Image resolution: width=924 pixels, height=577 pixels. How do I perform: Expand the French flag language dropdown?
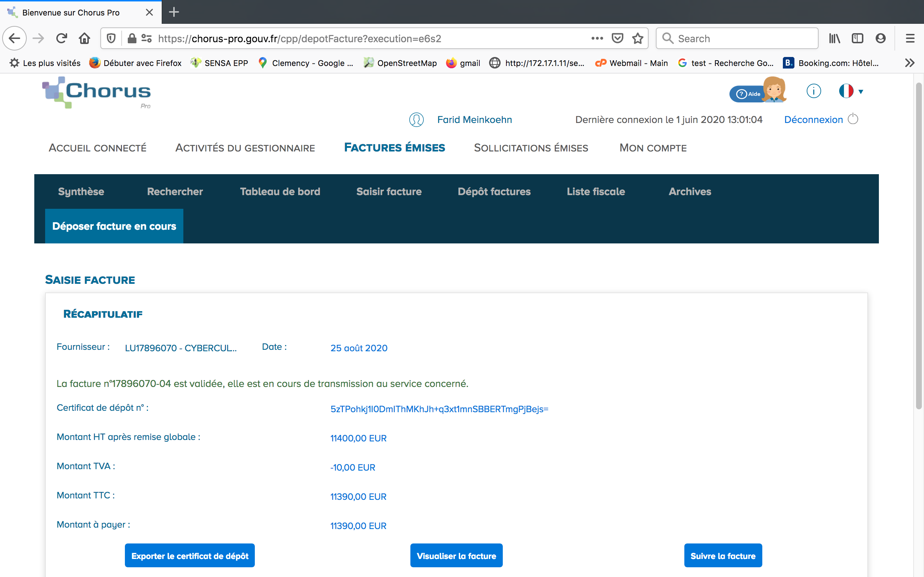851,91
